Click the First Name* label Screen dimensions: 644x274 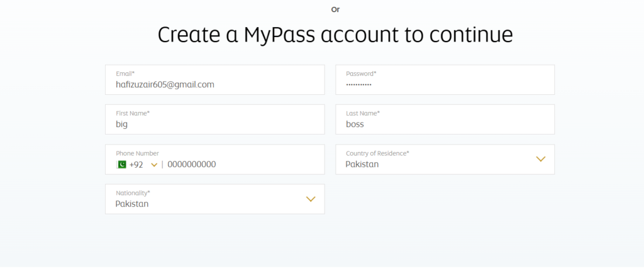tap(132, 113)
